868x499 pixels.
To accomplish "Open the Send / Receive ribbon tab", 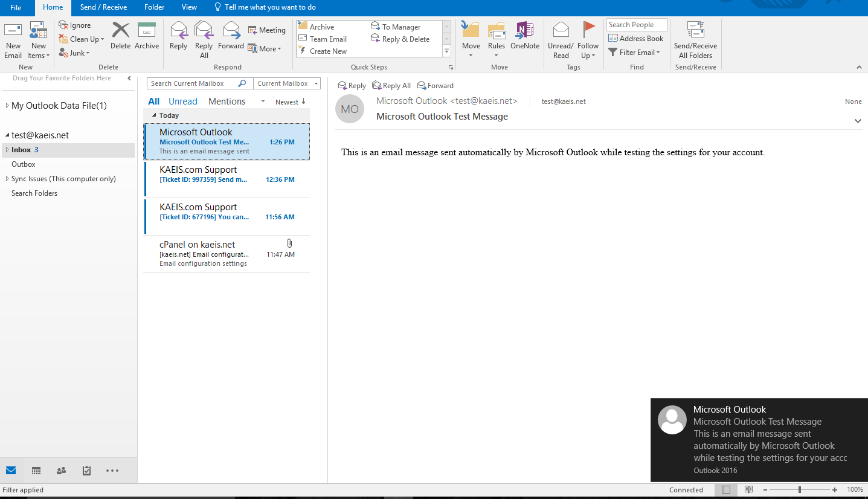I will click(x=103, y=7).
